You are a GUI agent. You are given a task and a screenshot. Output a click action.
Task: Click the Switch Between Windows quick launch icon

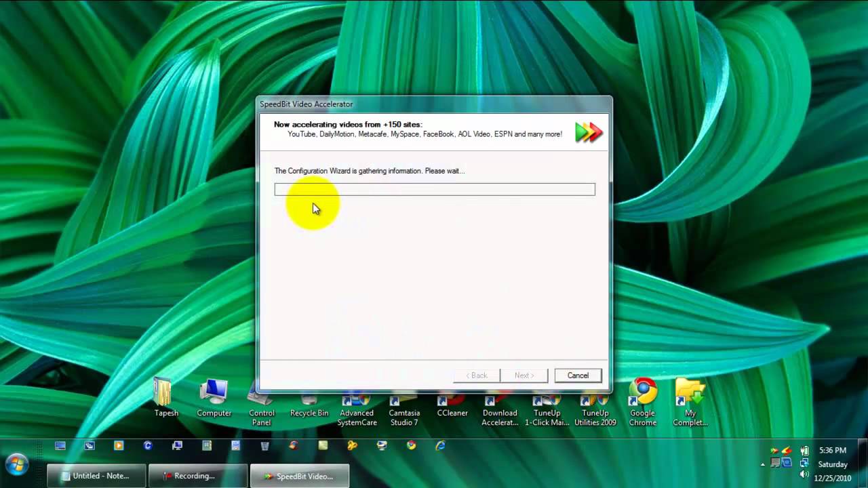click(x=90, y=445)
